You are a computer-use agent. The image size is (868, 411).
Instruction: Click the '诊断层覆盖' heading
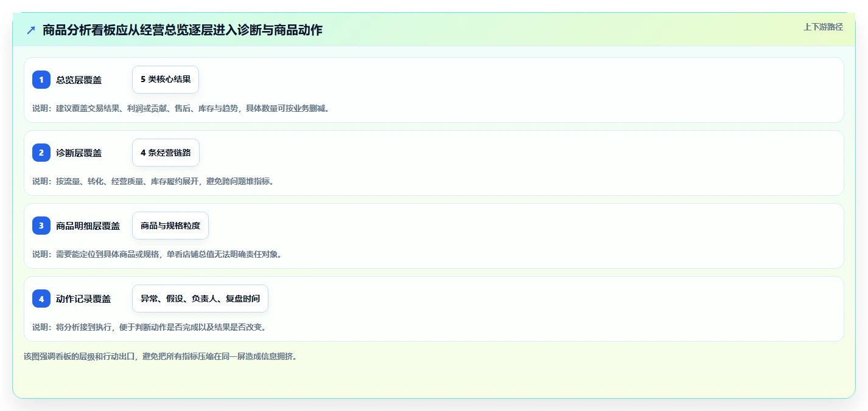79,153
